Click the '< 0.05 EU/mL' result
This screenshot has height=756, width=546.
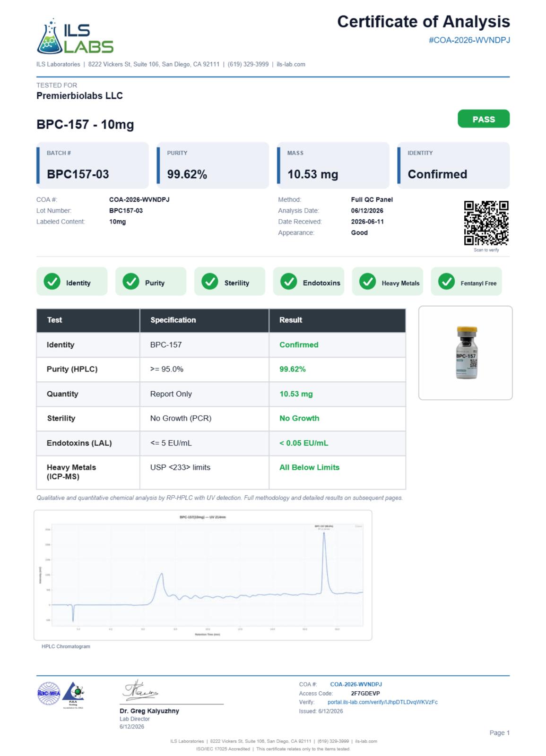click(303, 443)
